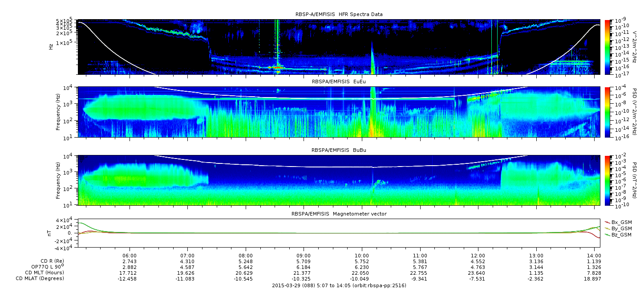Click the EuEu PSD color bar
The width and height of the screenshot is (644, 293).
608,112
